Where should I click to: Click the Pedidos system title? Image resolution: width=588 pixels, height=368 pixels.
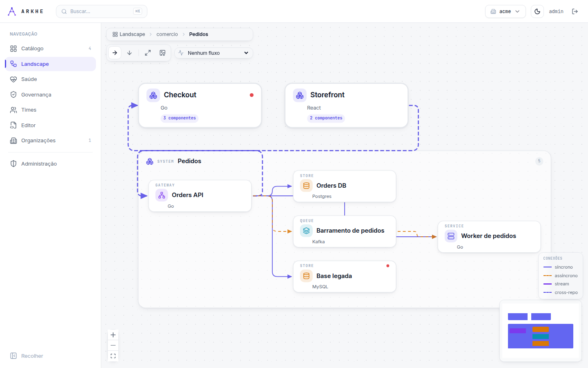click(x=189, y=161)
